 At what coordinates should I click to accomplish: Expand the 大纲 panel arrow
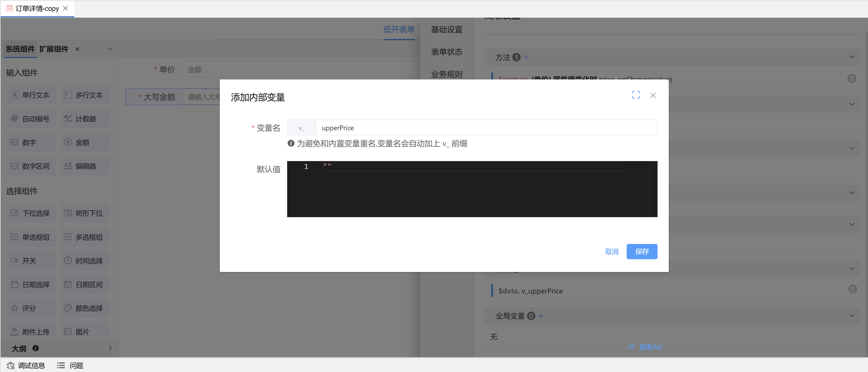click(x=110, y=348)
